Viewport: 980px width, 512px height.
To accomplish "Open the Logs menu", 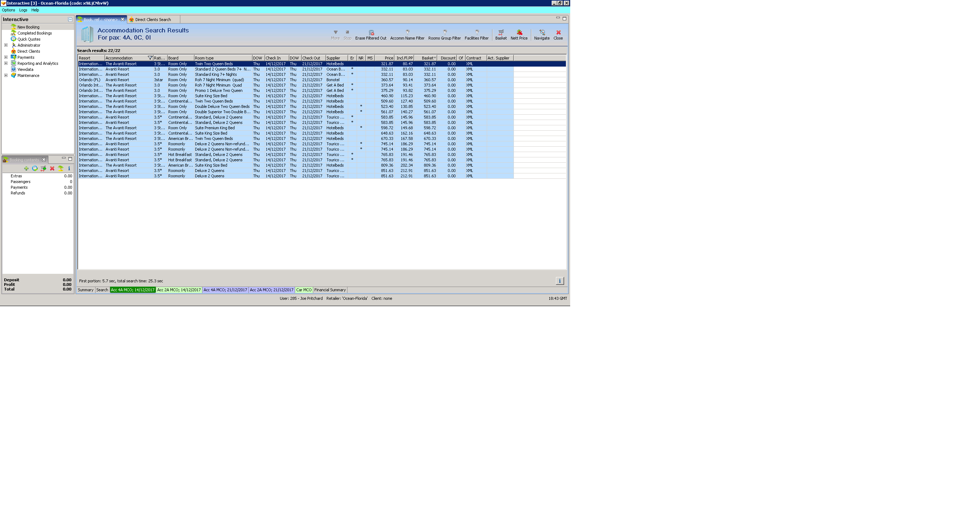I will [x=23, y=10].
